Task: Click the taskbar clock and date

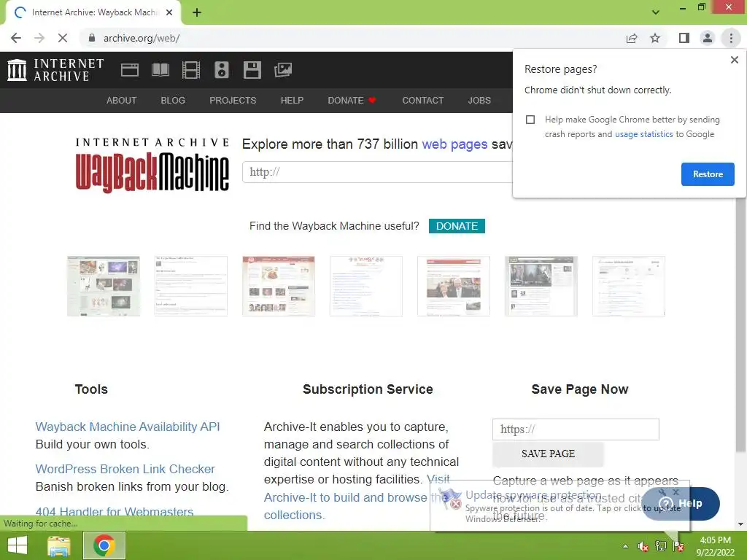Action: (x=715, y=546)
